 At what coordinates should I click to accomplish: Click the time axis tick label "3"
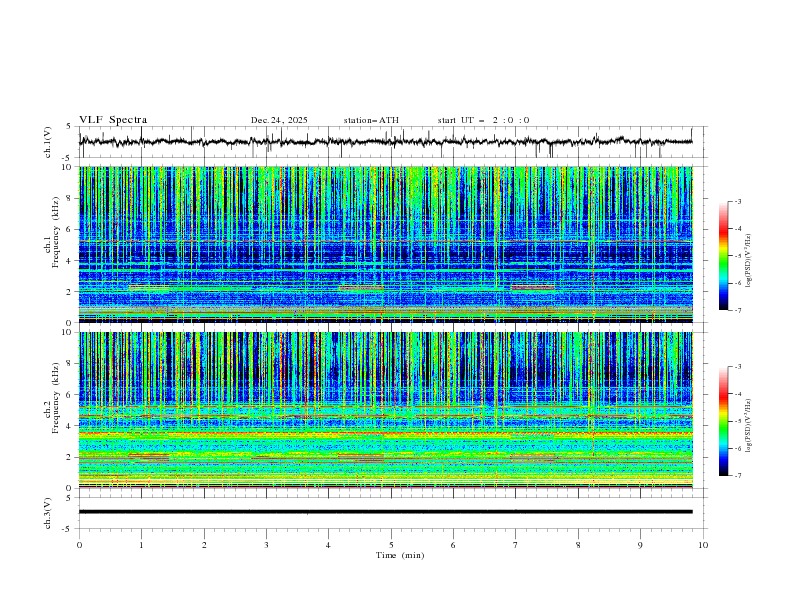[x=266, y=545]
